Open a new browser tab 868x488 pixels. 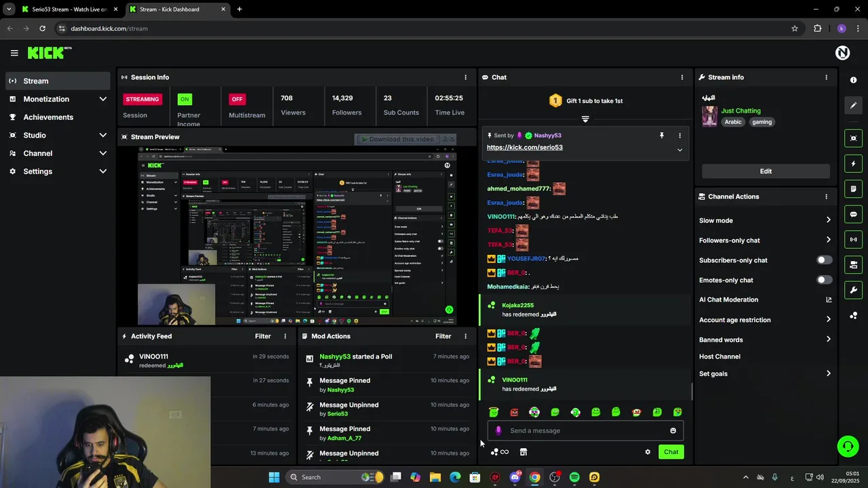239,9
